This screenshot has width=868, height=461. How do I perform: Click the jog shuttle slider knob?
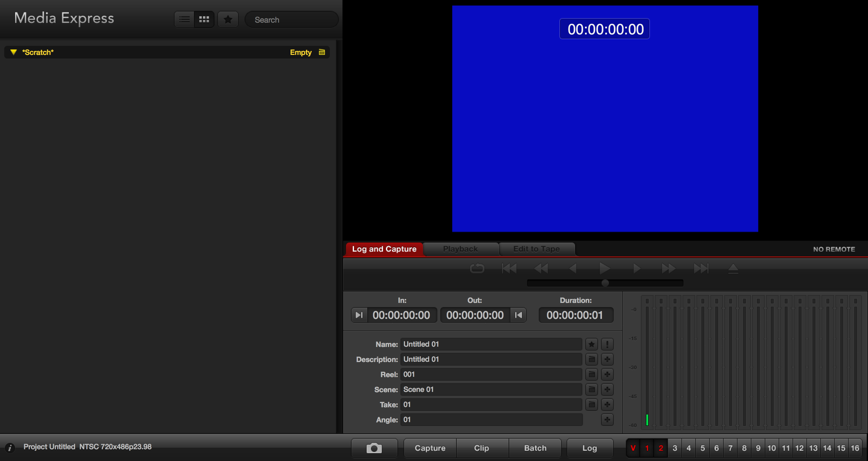pyautogui.click(x=605, y=283)
